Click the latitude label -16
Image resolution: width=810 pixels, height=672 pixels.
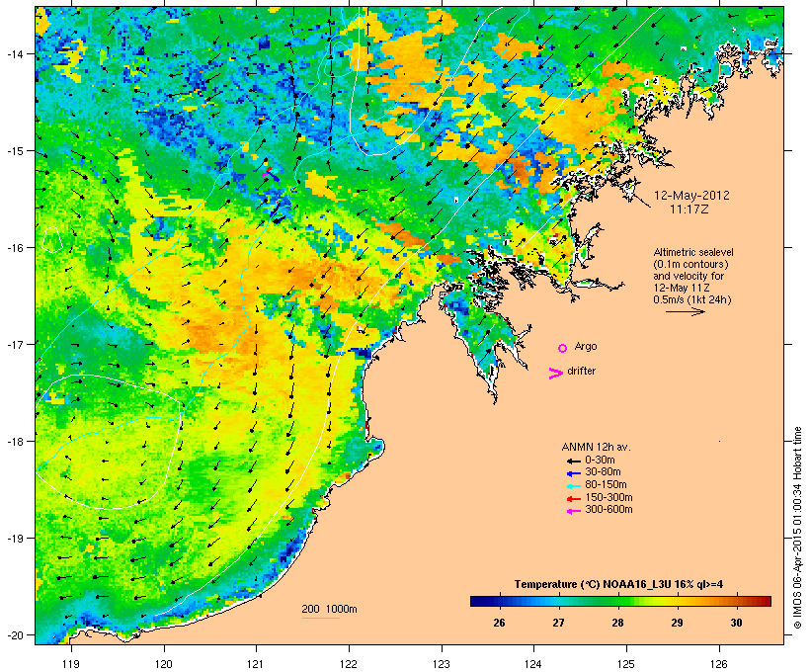pos(14,248)
